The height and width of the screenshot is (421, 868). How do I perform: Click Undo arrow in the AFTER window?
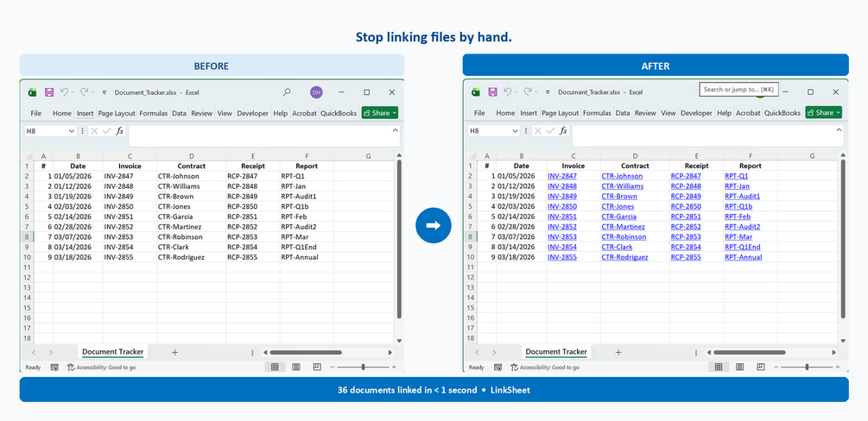[508, 91]
